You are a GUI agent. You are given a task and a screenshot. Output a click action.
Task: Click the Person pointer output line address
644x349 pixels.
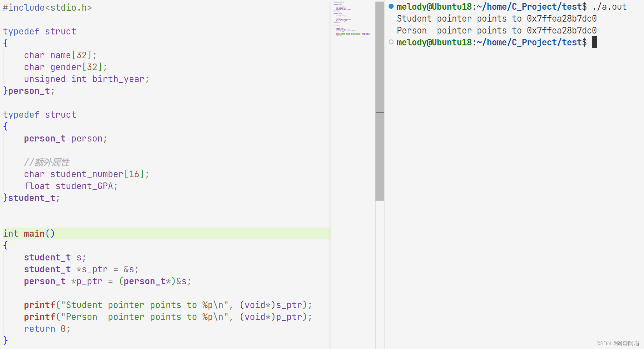tap(561, 30)
